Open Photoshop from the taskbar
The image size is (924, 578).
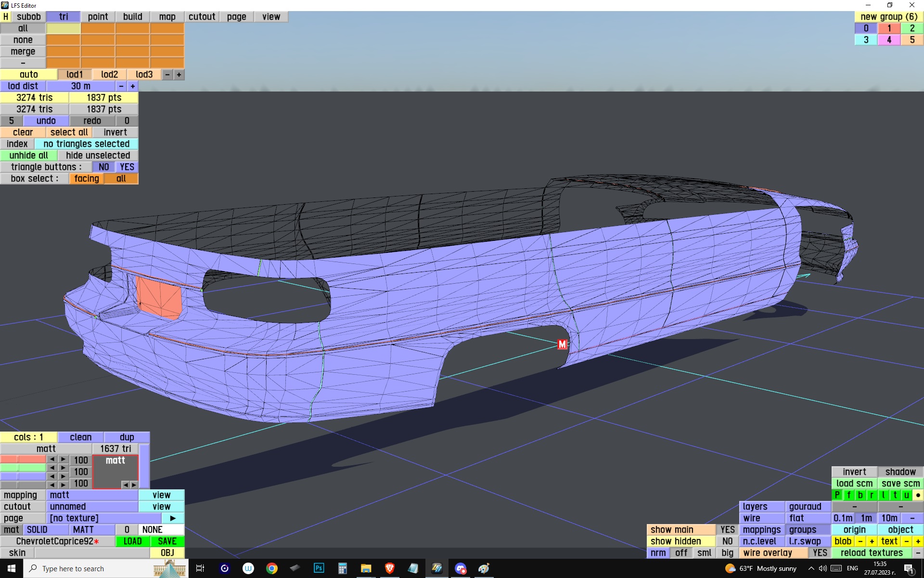coord(319,568)
